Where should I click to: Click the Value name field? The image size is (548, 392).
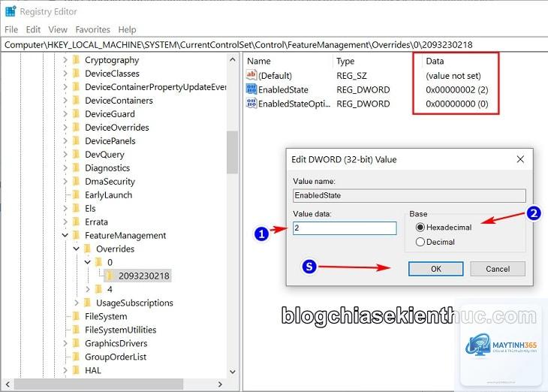click(x=409, y=195)
